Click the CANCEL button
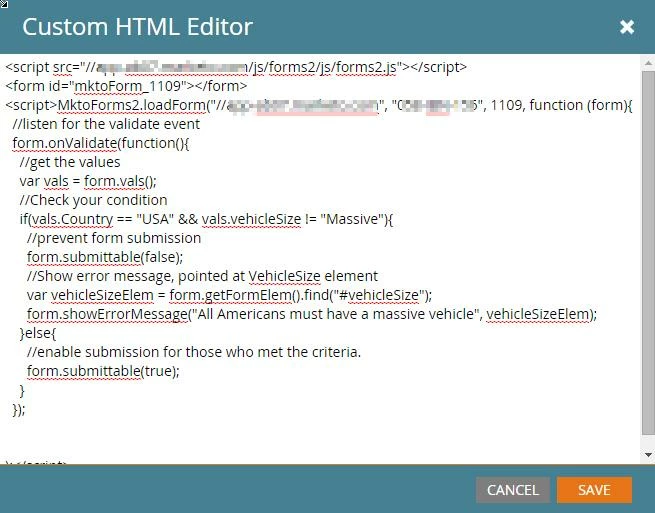 point(513,490)
